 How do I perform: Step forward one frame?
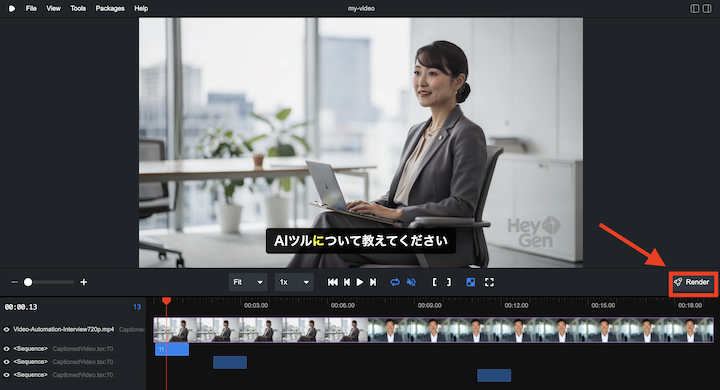point(373,282)
